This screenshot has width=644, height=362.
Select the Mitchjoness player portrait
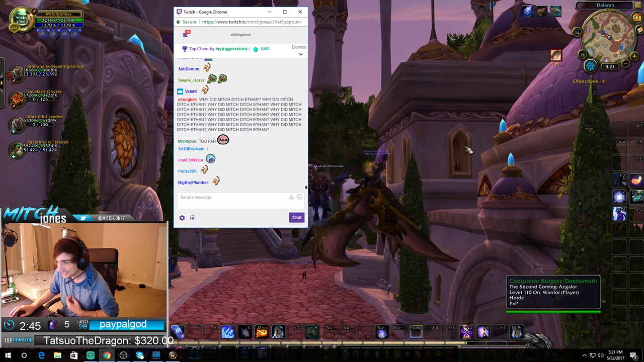[22, 19]
